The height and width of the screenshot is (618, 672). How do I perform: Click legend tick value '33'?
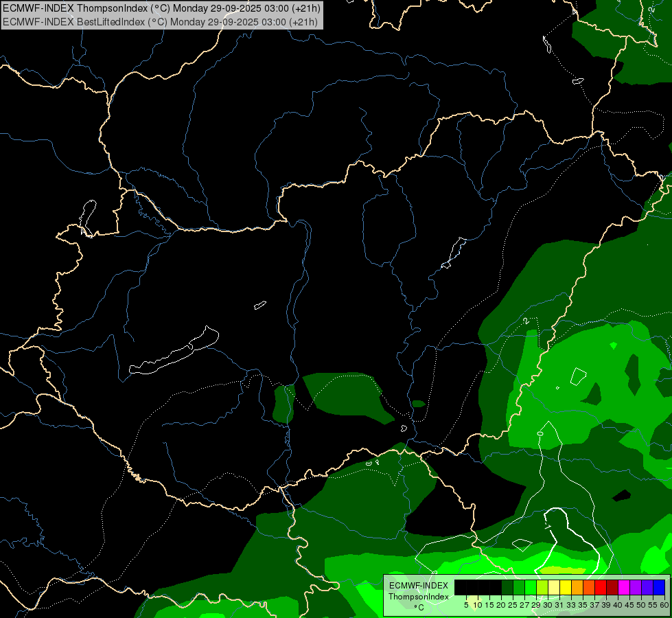(571, 605)
